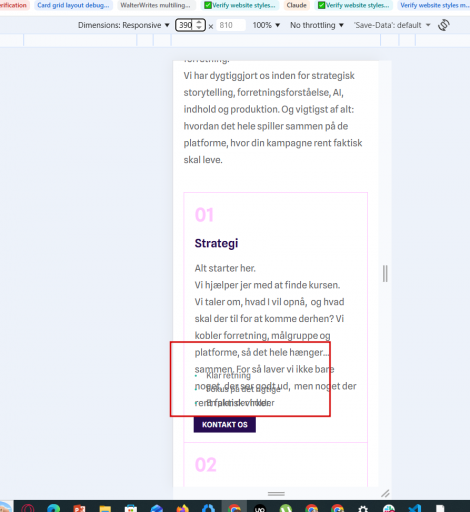Open Visual Studio Code from the taskbar
The image size is (470, 512).
[414, 508]
